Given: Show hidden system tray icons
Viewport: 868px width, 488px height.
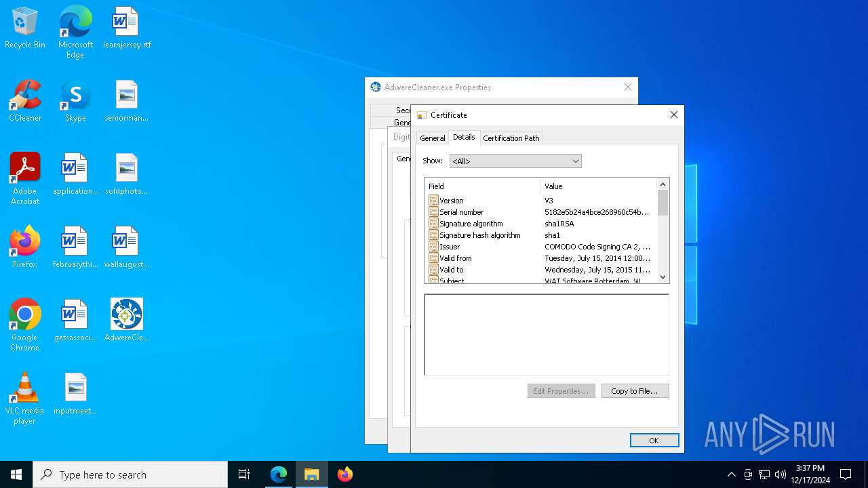Looking at the screenshot, I should point(731,474).
